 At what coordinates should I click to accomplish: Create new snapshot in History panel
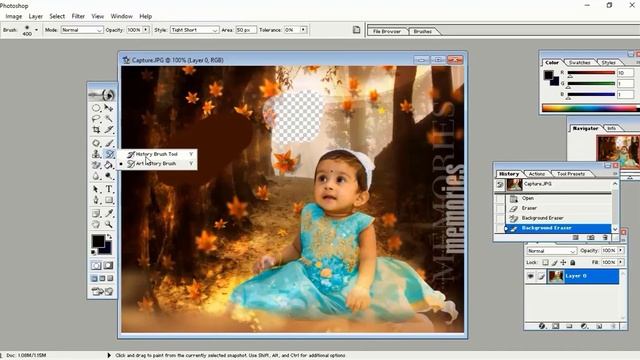click(x=590, y=237)
